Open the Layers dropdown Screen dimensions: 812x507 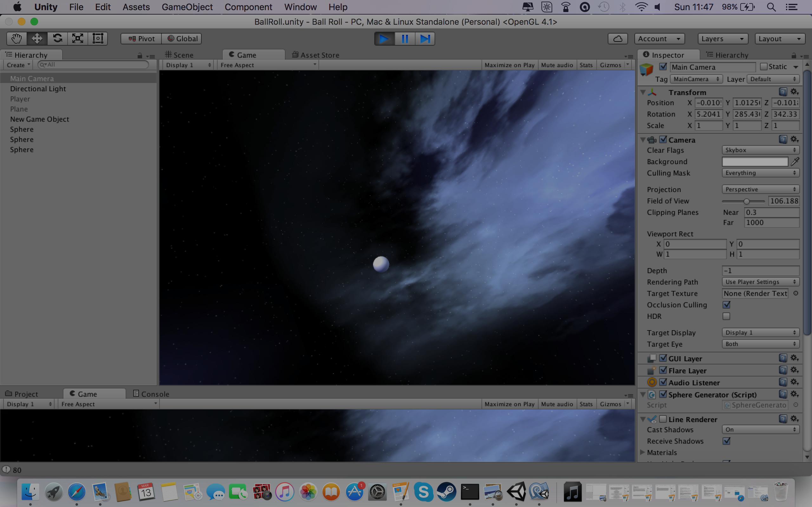(x=723, y=39)
